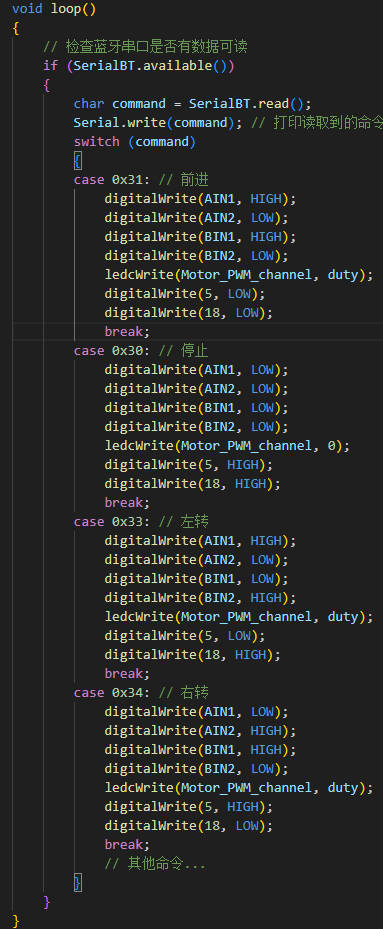Click the final closing brace of loop
The width and height of the screenshot is (383, 929).
point(16,920)
